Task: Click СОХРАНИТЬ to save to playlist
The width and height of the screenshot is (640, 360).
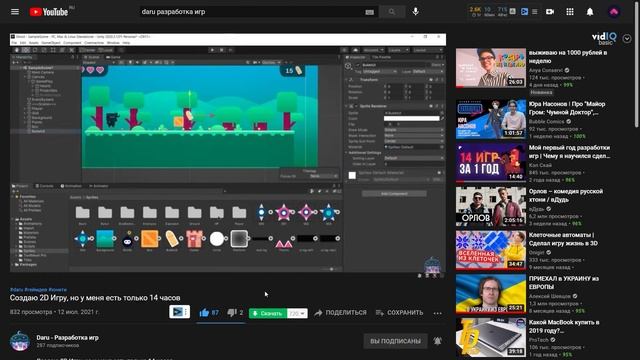Action: point(399,313)
